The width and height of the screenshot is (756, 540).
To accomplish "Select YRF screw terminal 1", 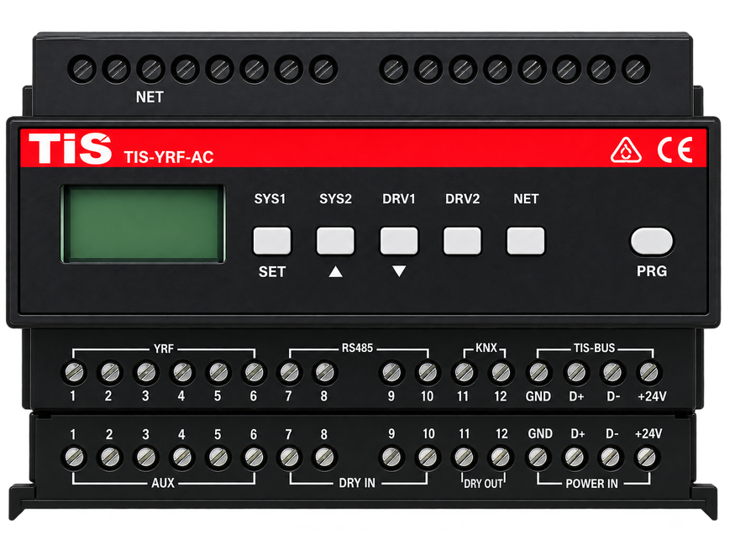I will pyautogui.click(x=74, y=372).
